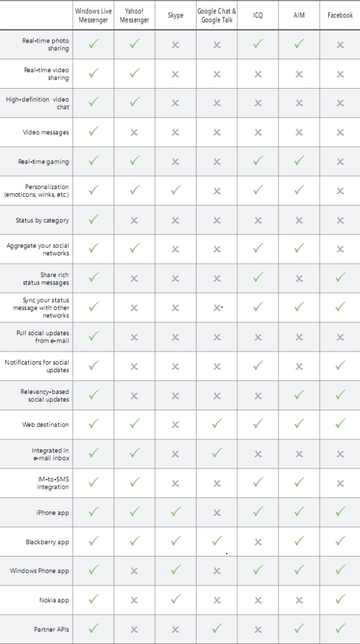This screenshot has height=644, width=360.
Task: Click the Pull social updates from e-mail label
Action: tap(43, 337)
